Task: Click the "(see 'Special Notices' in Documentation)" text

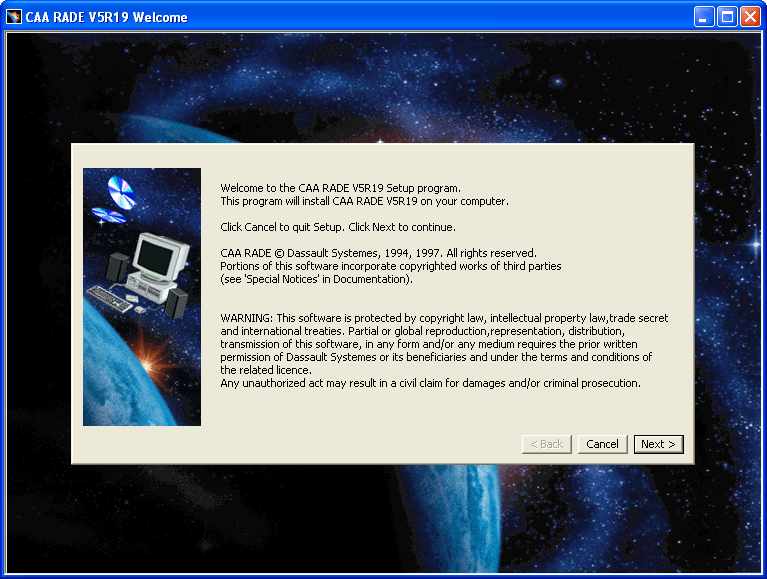Action: [316, 279]
